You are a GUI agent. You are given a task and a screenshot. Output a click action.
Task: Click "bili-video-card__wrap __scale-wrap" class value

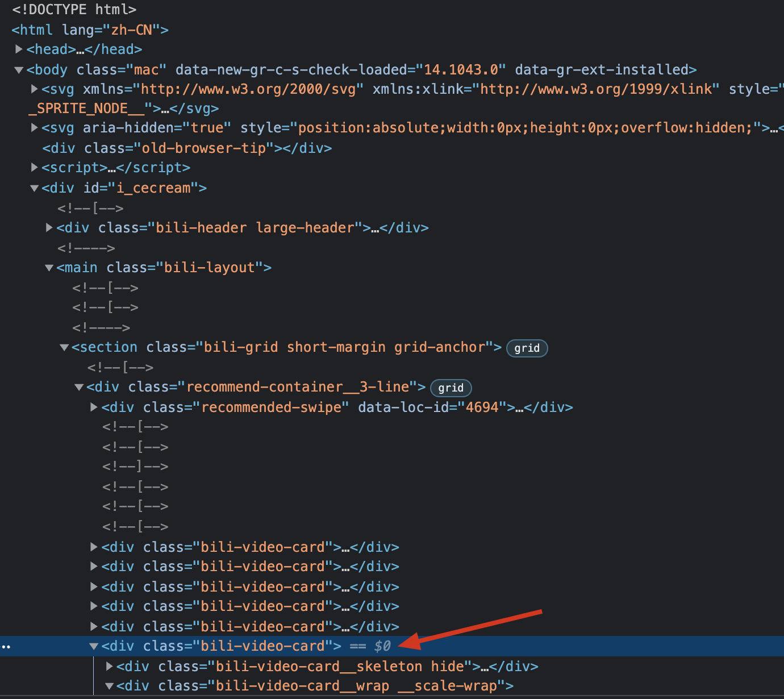point(357,686)
